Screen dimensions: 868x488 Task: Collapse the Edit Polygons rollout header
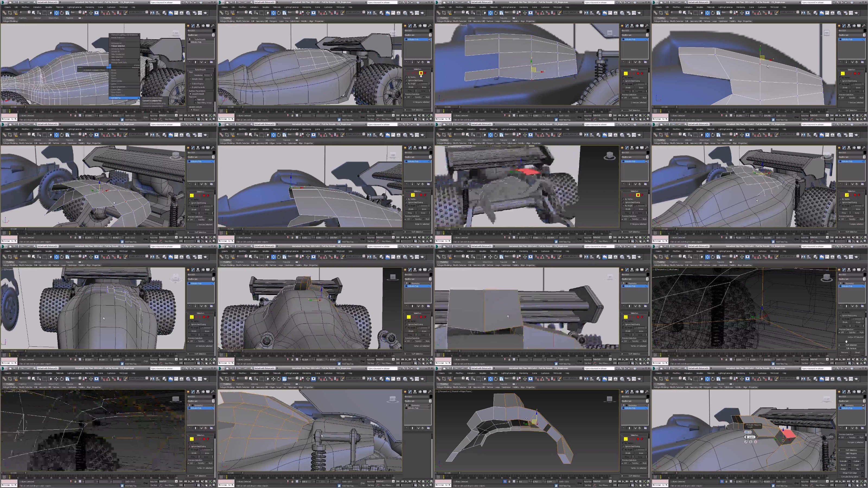tap(851, 454)
